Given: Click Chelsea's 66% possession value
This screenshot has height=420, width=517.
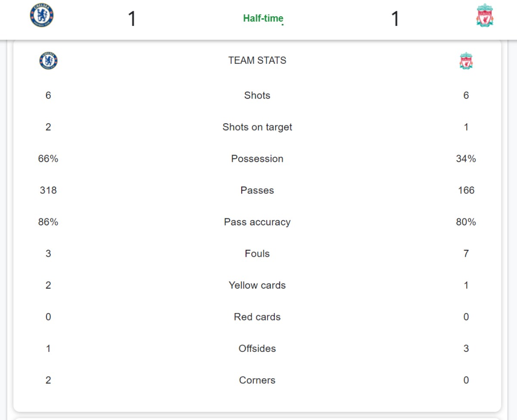Looking at the screenshot, I should point(48,159).
